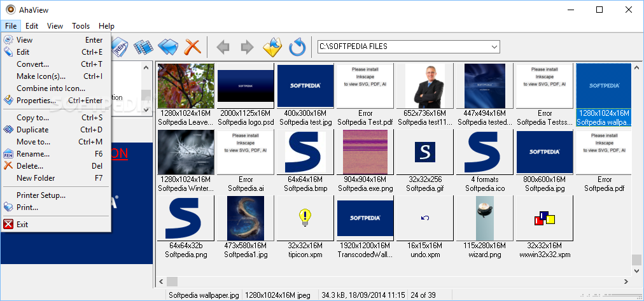Click the film strip slideshow toolbar icon
The height and width of the screenshot is (301, 644).
click(x=143, y=47)
